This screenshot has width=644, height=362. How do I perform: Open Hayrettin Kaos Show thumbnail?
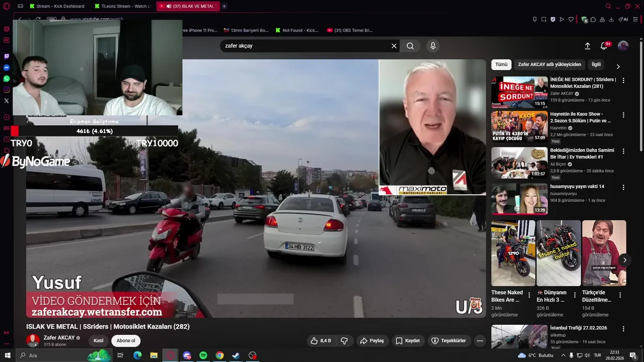(519, 127)
